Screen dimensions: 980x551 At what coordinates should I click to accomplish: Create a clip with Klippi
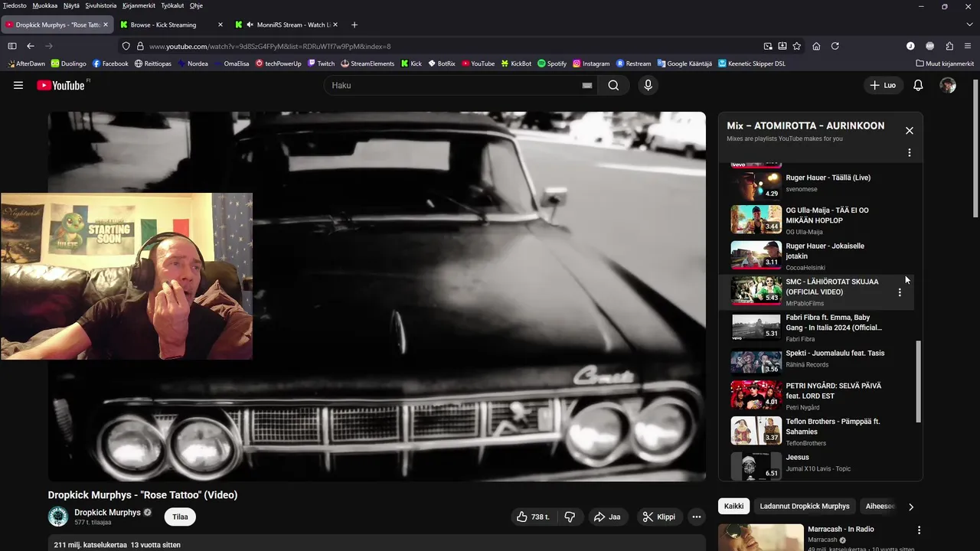(659, 517)
